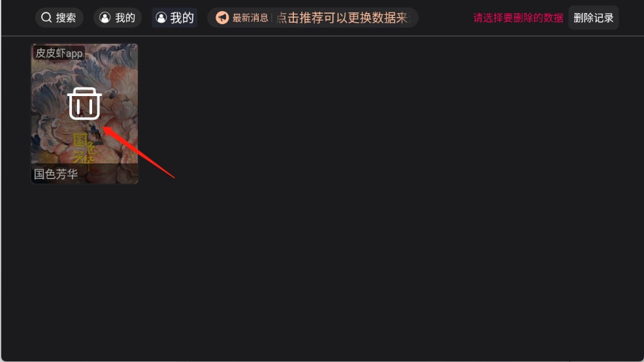This screenshot has width=644, height=362.
Task: Select the unhighlighted 我的 button
Action: [x=118, y=18]
